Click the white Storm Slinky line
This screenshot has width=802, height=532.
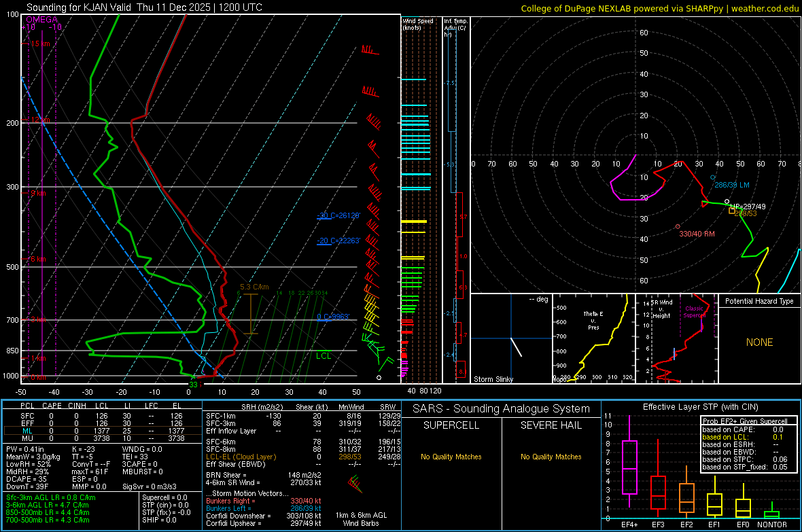click(516, 347)
